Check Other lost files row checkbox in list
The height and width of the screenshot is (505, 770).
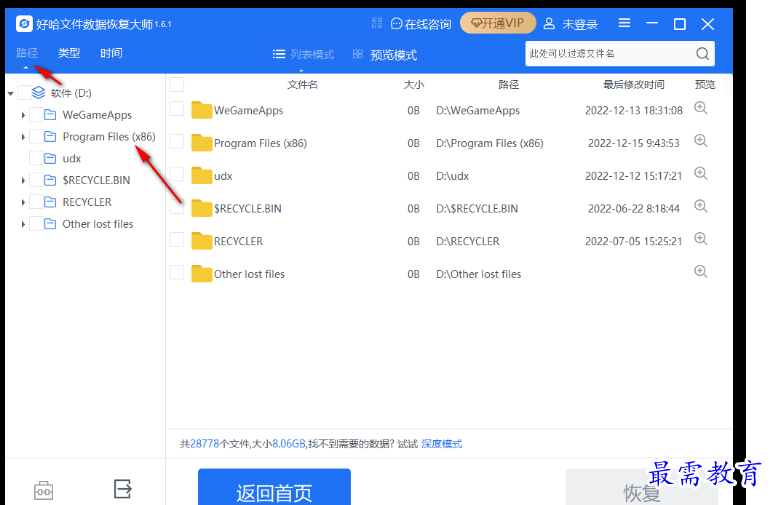(x=177, y=273)
